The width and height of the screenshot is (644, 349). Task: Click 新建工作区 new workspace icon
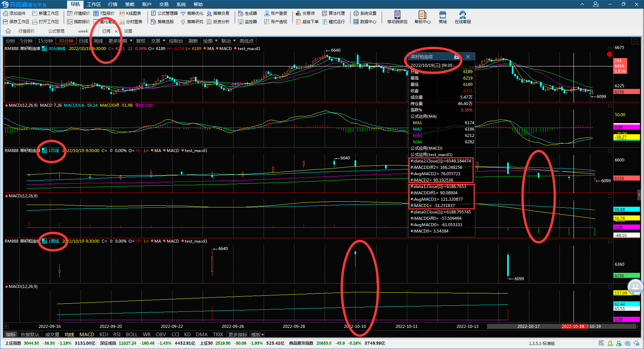[35, 13]
